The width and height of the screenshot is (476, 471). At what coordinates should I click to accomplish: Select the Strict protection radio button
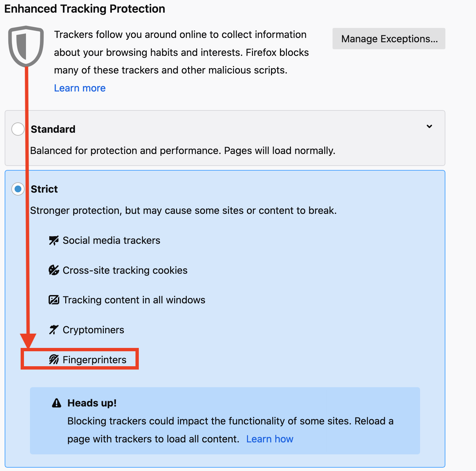[18, 189]
